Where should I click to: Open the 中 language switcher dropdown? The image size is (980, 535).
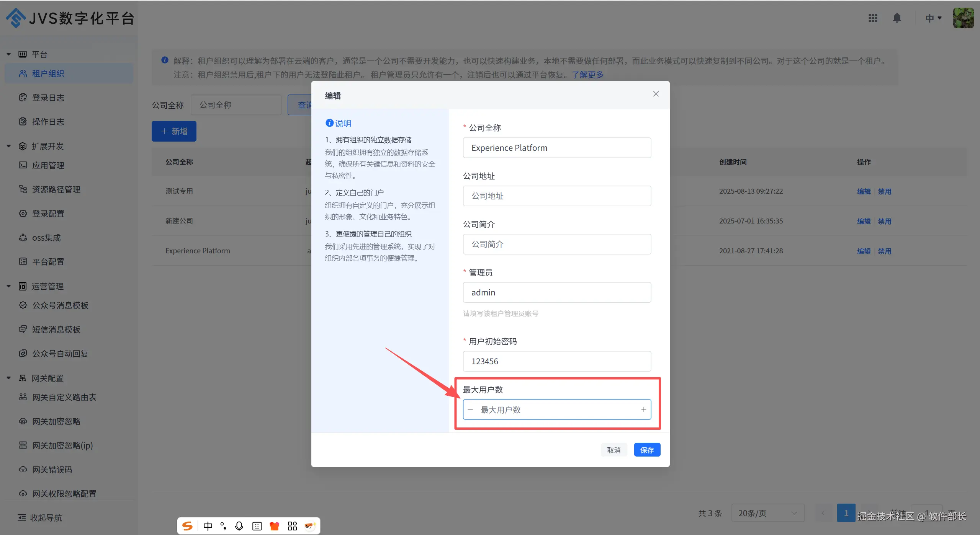pyautogui.click(x=933, y=18)
